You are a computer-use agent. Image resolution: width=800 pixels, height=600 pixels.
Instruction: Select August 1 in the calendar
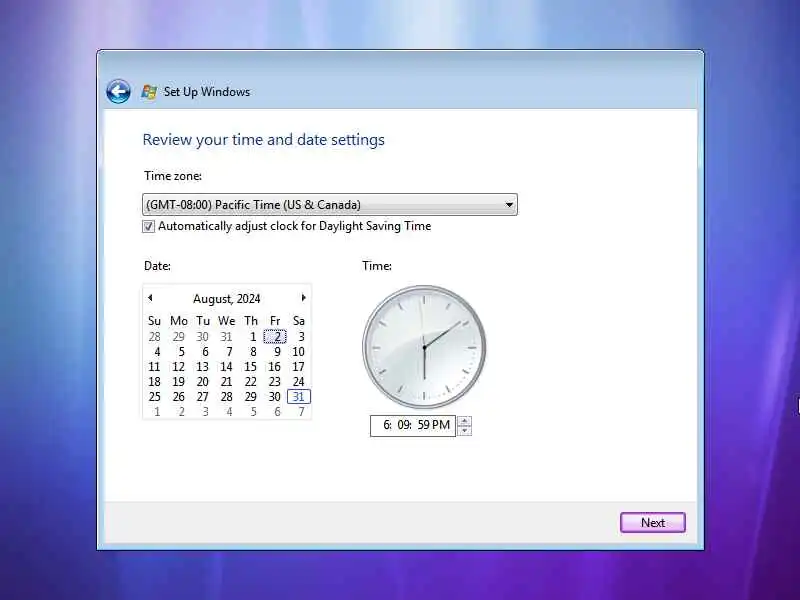tap(253, 337)
